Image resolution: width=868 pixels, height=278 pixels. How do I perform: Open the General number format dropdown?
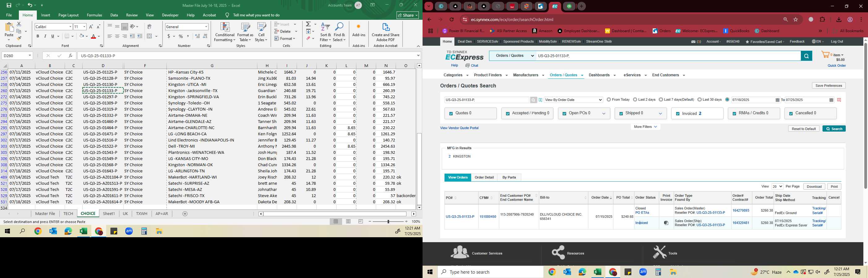(206, 27)
